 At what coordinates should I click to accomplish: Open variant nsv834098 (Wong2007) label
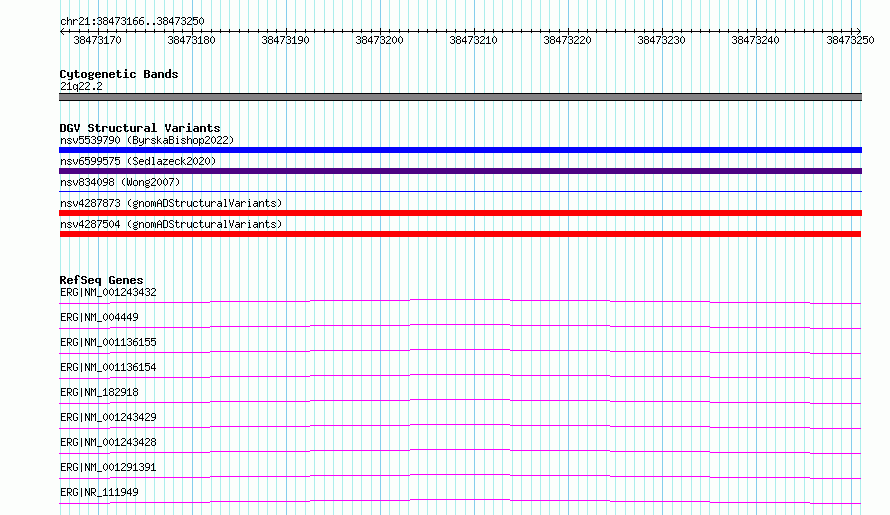[x=120, y=182]
